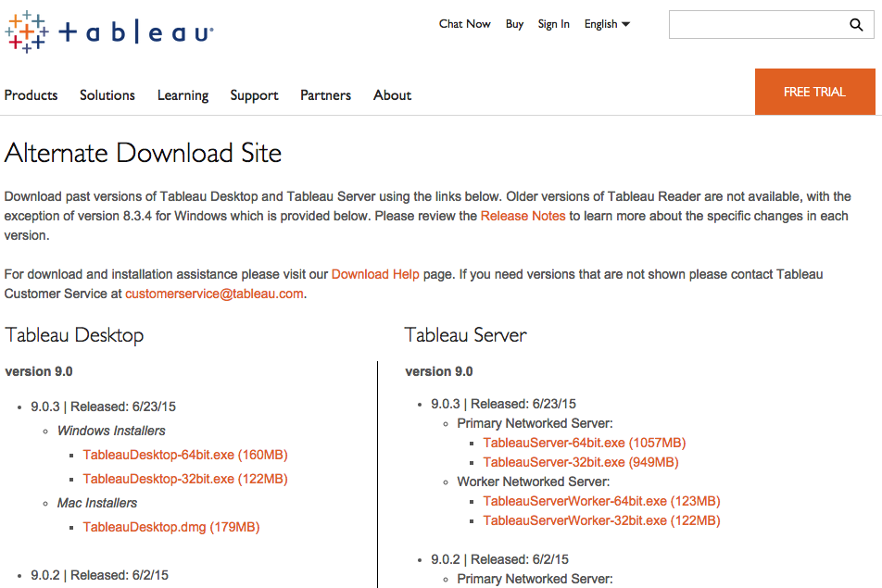This screenshot has height=588, width=882.
Task: Click the search magnifier icon
Action: (855, 25)
